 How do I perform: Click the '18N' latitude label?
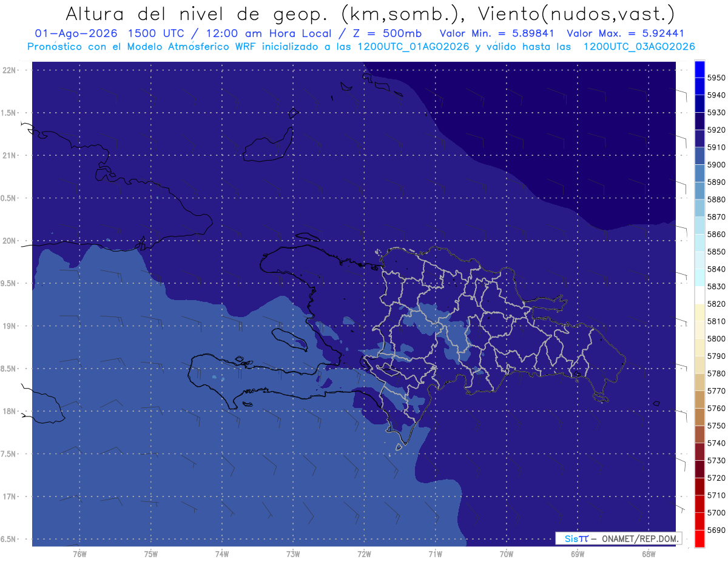coord(8,411)
